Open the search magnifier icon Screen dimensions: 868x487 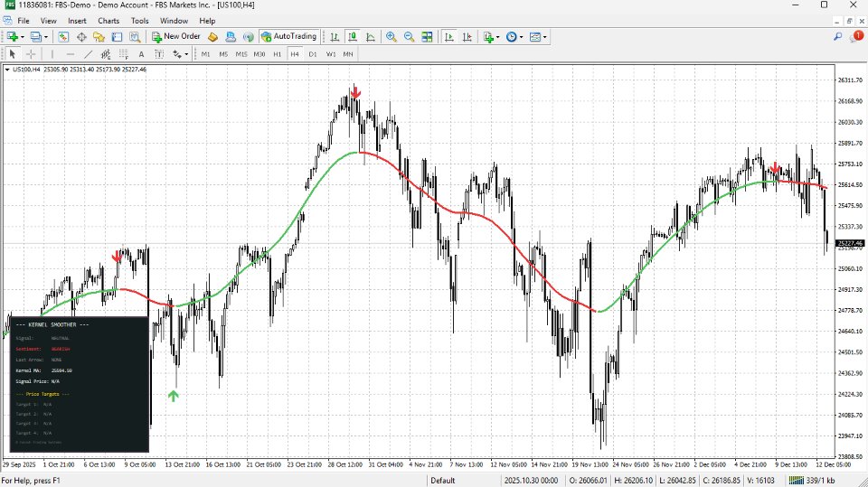837,36
